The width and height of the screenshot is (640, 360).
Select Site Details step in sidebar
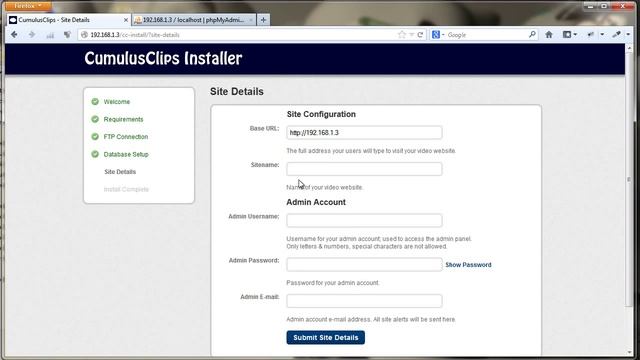pos(120,172)
